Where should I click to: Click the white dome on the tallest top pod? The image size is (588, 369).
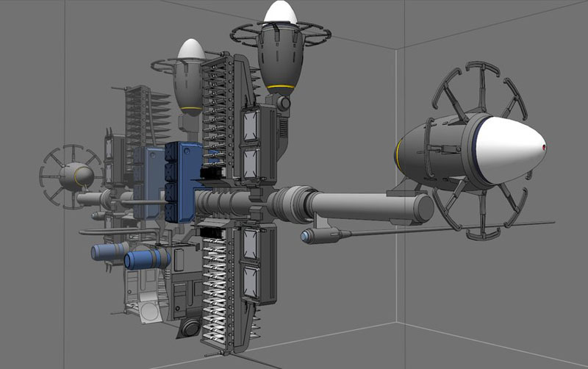pyautogui.click(x=280, y=12)
